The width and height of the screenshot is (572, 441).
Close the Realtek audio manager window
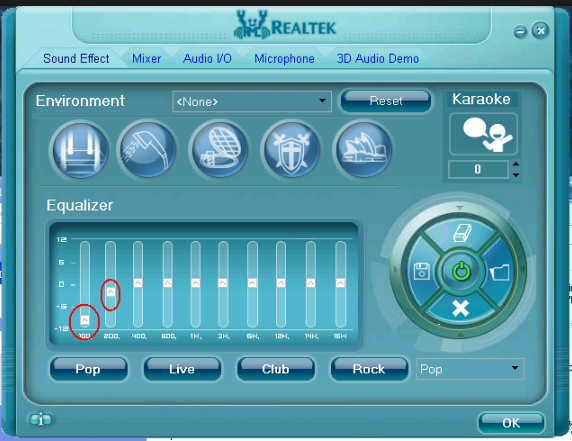click(540, 30)
